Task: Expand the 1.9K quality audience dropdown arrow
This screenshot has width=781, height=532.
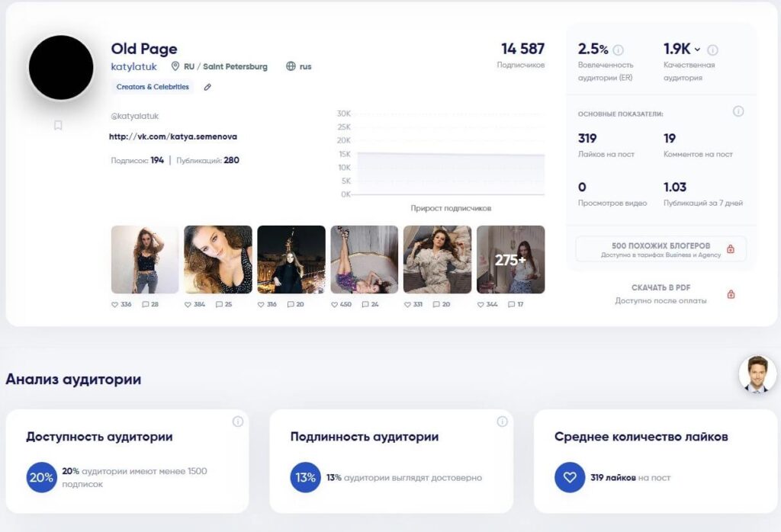Action: pos(697,50)
